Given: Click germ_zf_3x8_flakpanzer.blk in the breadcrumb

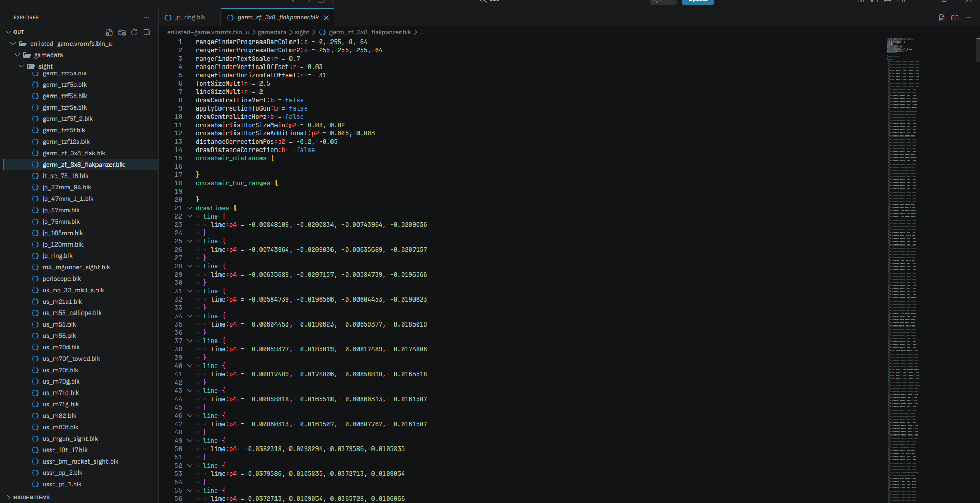Looking at the screenshot, I should [x=370, y=32].
